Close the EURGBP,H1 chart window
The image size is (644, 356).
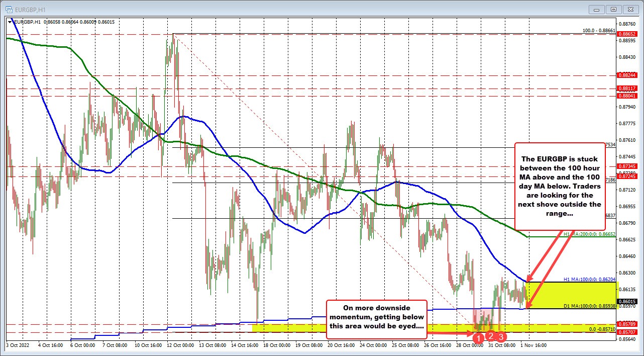tap(629, 9)
